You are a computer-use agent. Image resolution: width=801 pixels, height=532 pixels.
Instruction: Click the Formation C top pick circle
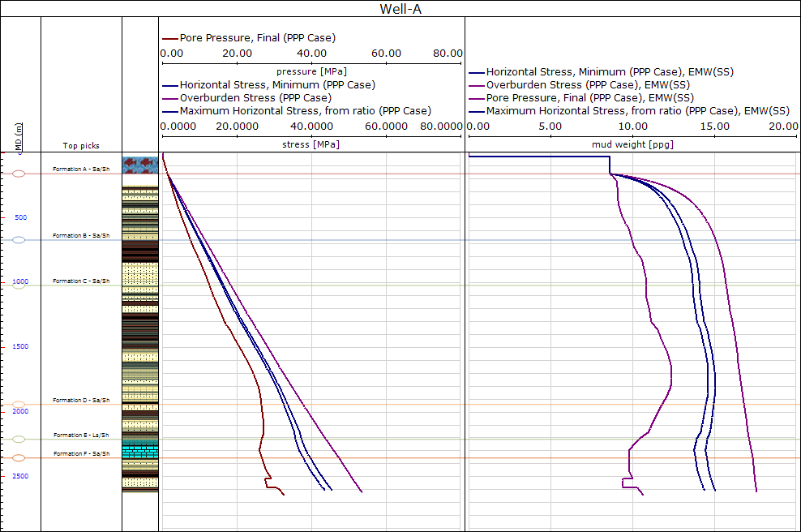pyautogui.click(x=19, y=285)
